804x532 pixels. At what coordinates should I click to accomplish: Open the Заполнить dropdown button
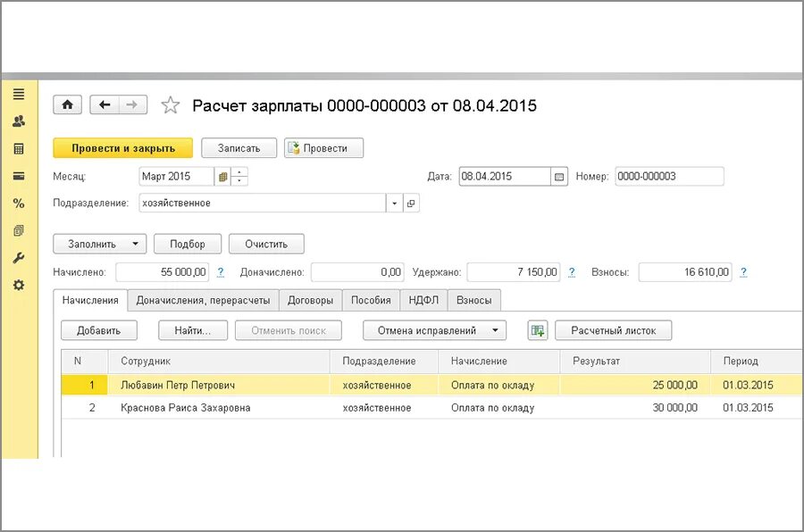point(100,244)
